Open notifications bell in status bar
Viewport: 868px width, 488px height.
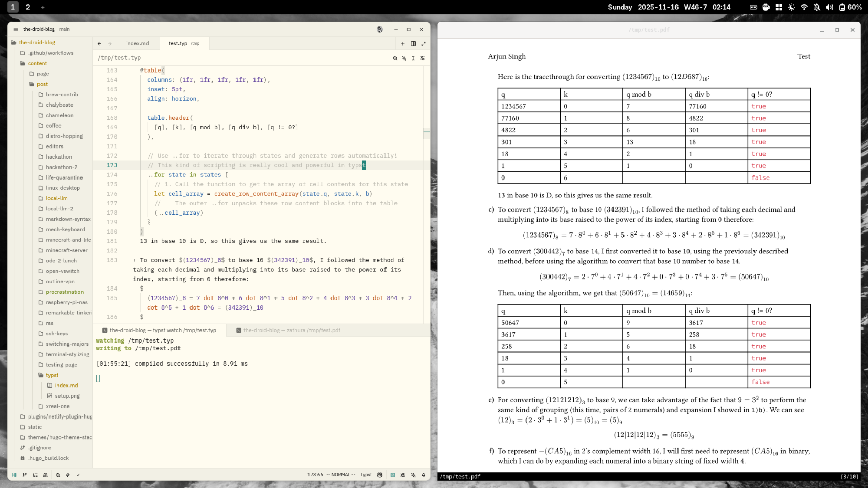(x=424, y=475)
